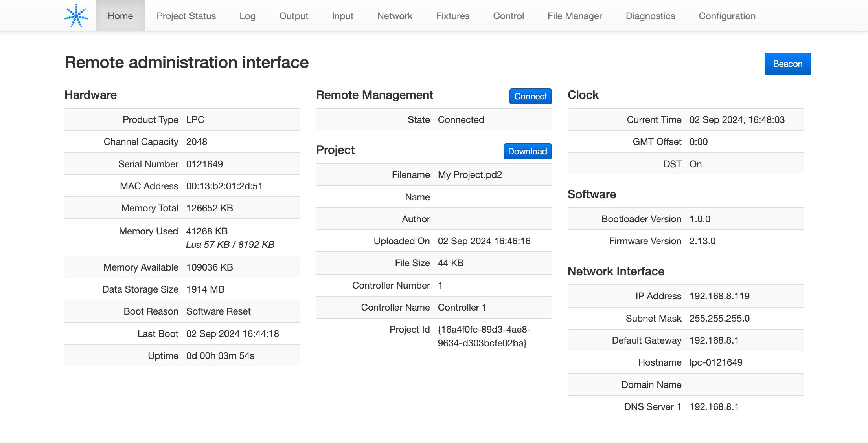868x443 pixels.
Task: Open the Log page
Action: (x=247, y=16)
